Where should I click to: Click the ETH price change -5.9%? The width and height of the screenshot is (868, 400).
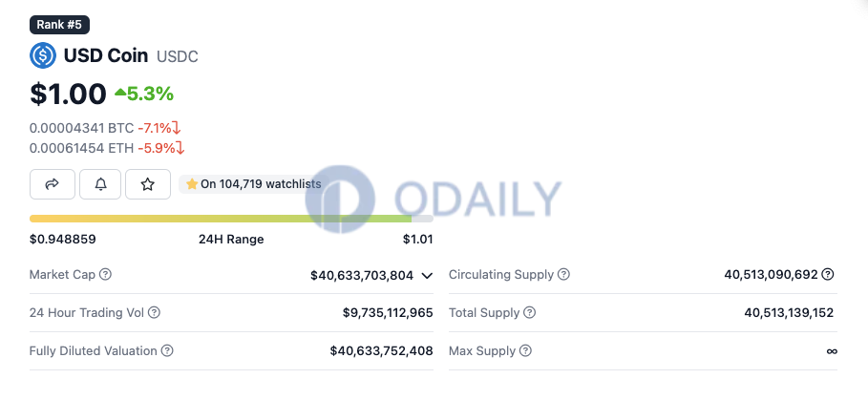pos(161,148)
